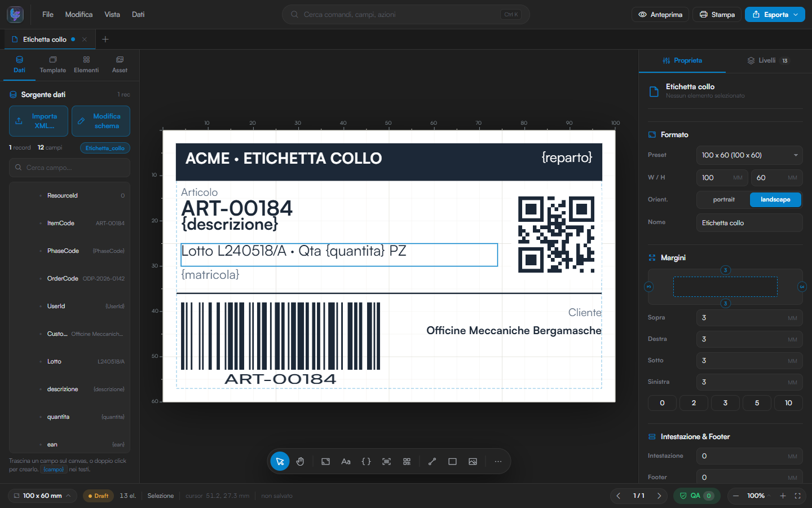Image resolution: width=812 pixels, height=508 pixels.
Task: Set orientation to landscape
Action: tap(775, 200)
